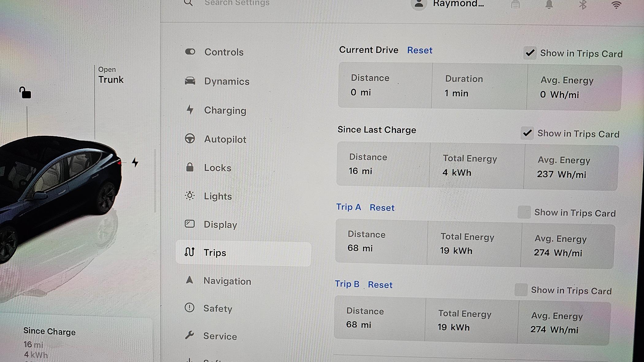
Task: Tap the Dynamics car icon
Action: click(x=190, y=81)
